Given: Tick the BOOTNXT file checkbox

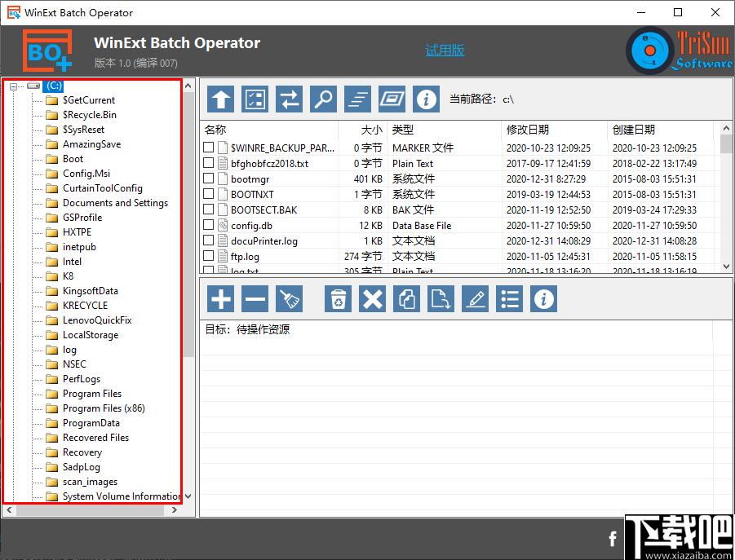Looking at the screenshot, I should 209,194.
